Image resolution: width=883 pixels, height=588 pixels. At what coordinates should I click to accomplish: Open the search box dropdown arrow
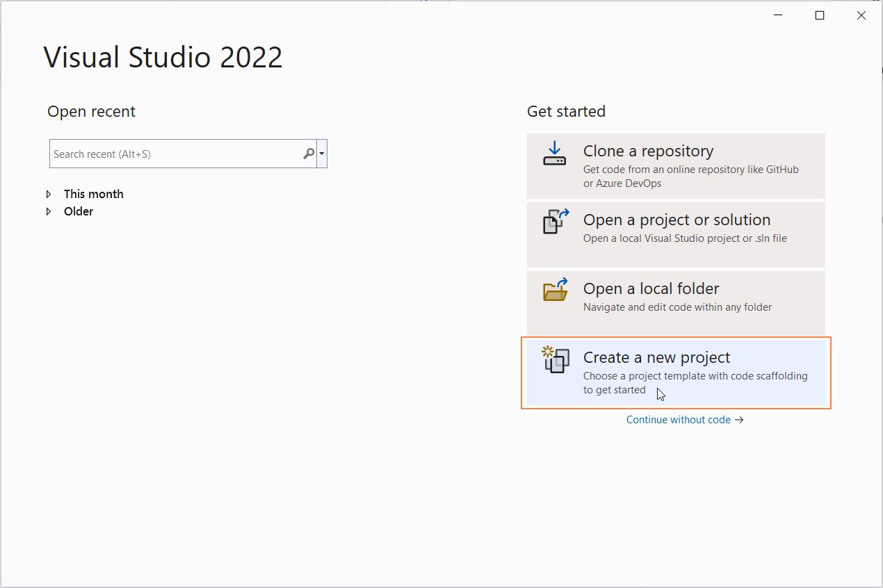click(x=321, y=154)
